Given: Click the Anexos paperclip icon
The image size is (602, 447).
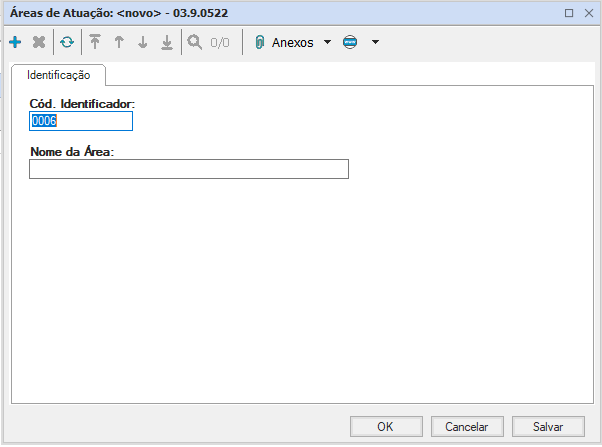Looking at the screenshot, I should (x=259, y=43).
